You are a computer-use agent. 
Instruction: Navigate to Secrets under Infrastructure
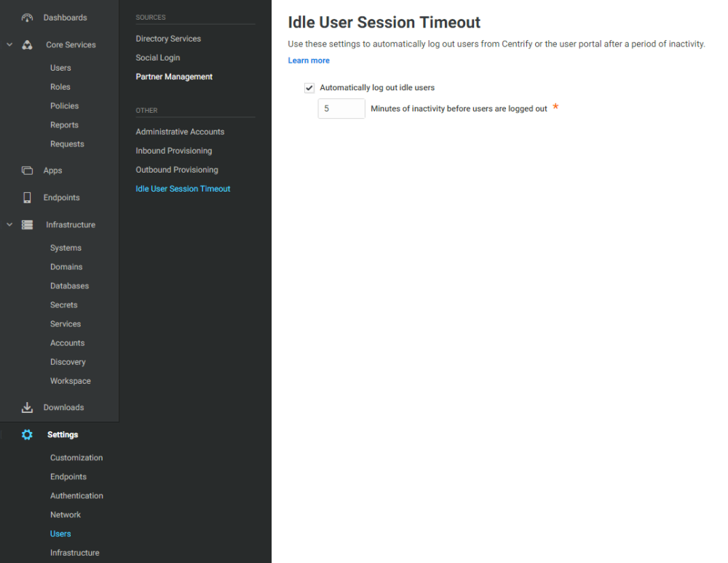[63, 305]
